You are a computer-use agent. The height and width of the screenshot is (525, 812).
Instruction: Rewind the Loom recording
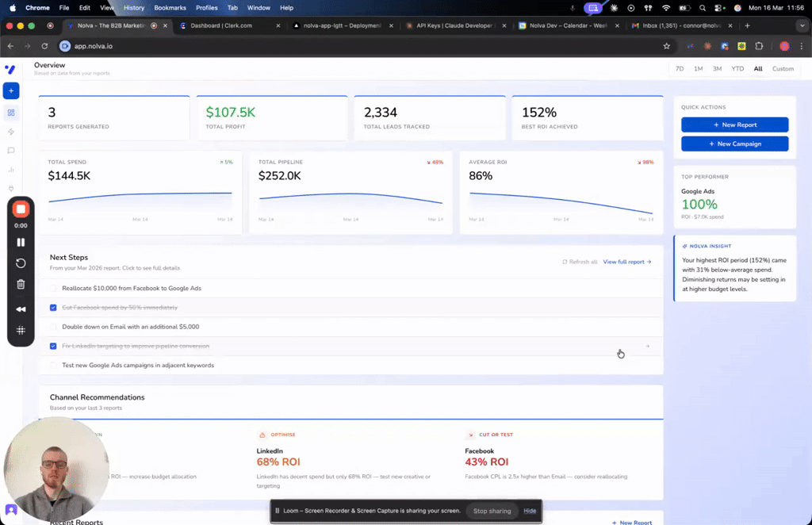pos(20,309)
